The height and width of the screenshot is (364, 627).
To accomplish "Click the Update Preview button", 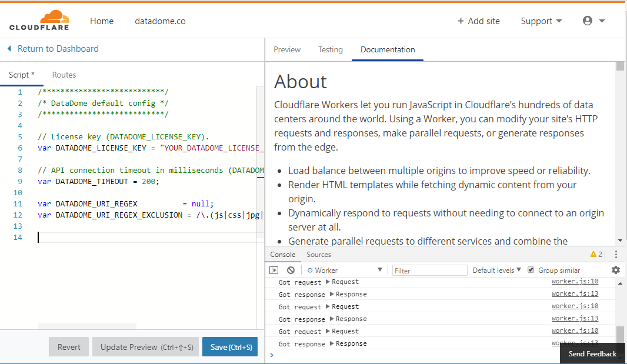I will (146, 347).
